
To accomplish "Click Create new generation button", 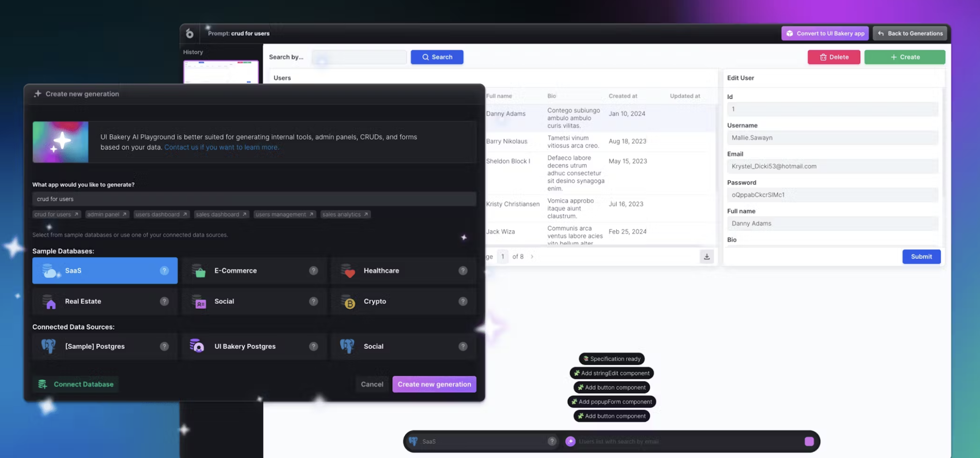I will pos(434,384).
